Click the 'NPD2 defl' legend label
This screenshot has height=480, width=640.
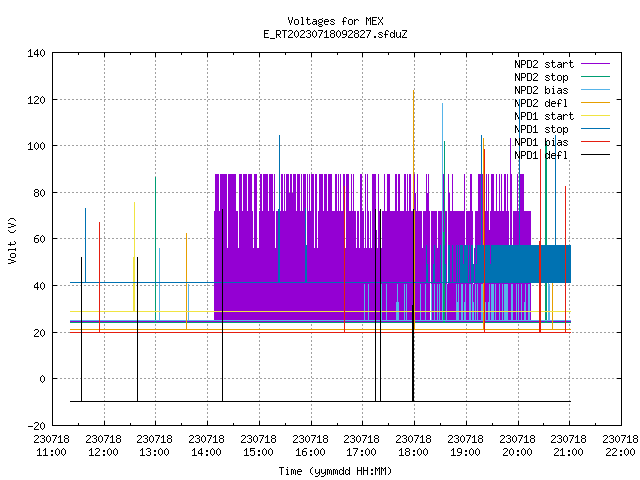[541, 103]
